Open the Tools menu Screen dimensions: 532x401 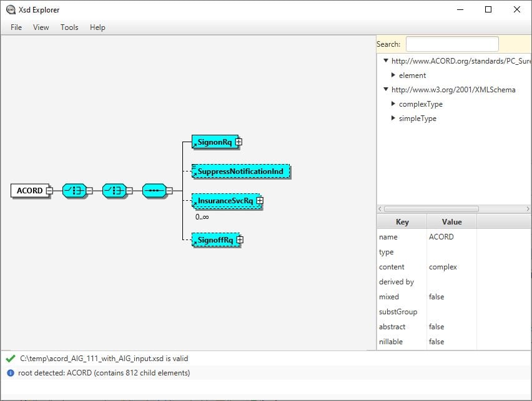(69, 27)
